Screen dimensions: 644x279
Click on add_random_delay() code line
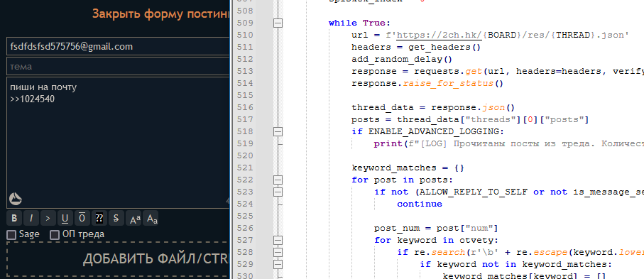tap(402, 59)
